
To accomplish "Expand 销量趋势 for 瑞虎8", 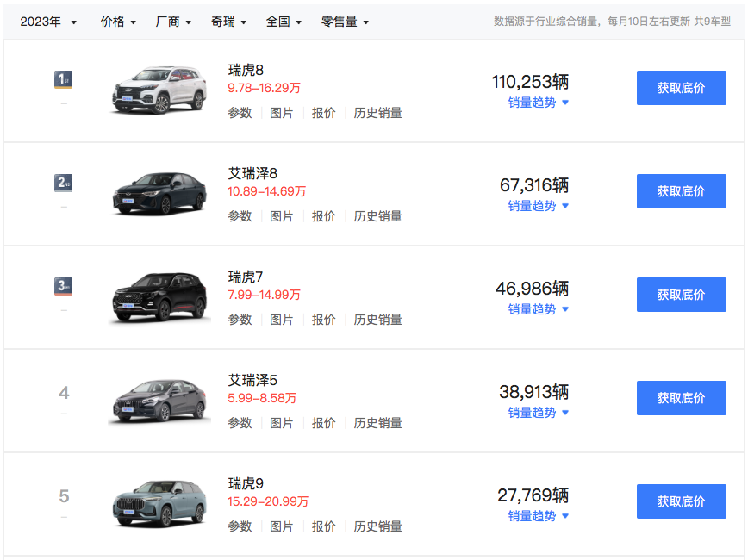I will (538, 103).
